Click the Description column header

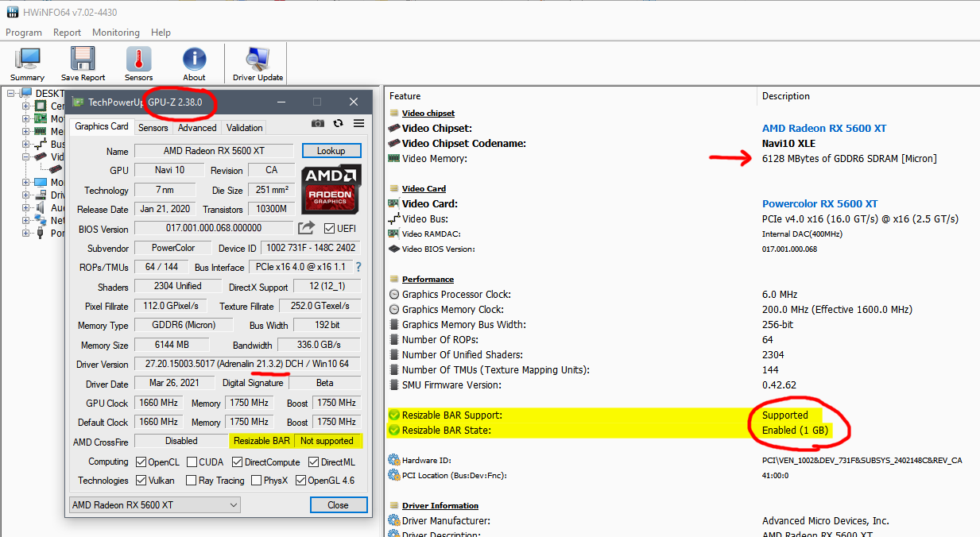click(x=786, y=96)
